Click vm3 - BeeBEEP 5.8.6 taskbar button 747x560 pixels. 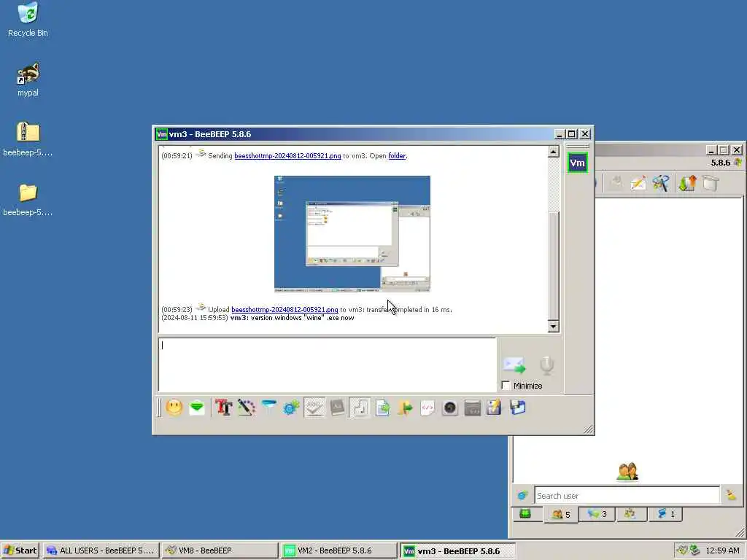457,551
